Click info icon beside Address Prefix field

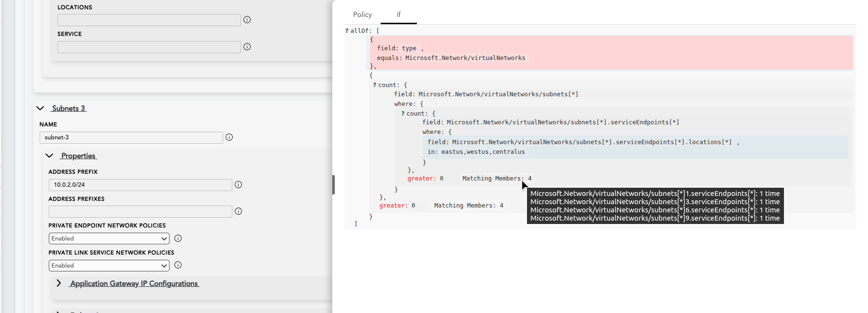(238, 185)
